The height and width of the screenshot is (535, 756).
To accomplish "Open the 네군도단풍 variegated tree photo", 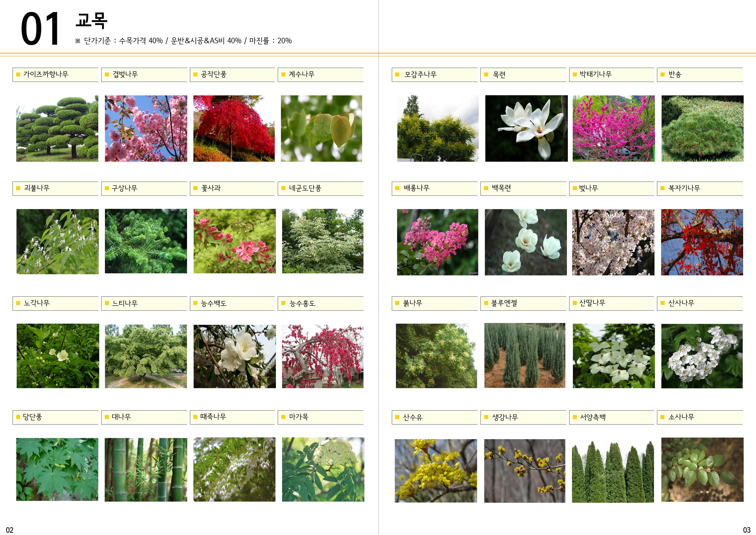I will coord(323,241).
